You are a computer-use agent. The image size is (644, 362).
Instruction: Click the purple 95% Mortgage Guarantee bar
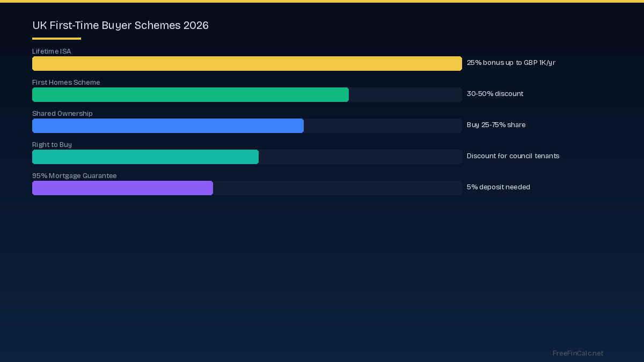click(122, 188)
